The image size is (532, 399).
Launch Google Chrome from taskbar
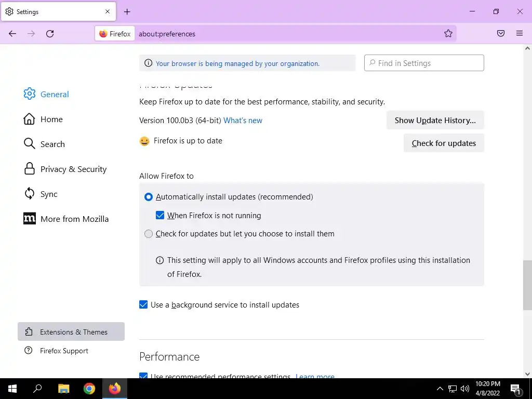(x=89, y=389)
